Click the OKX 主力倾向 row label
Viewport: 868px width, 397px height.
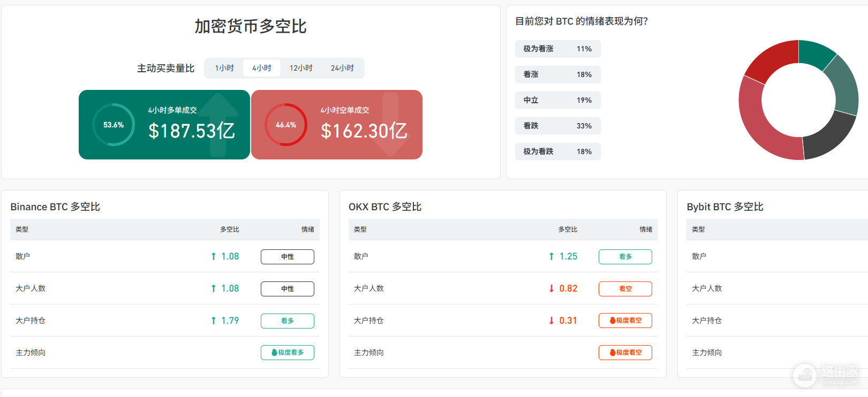[369, 353]
